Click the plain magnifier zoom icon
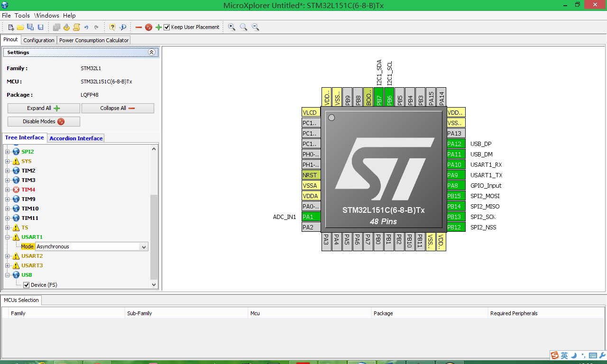Viewport: 607px width, 364px height. [243, 27]
